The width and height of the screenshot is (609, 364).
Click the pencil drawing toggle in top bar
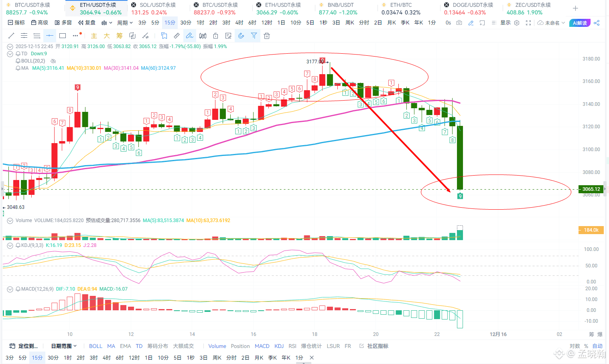tap(471, 23)
